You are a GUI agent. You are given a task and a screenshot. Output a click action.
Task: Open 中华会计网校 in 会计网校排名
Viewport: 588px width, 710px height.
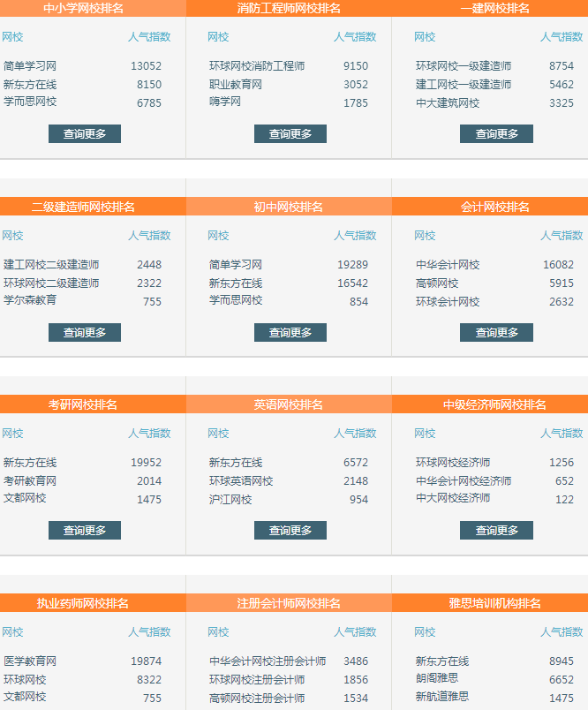point(448,265)
